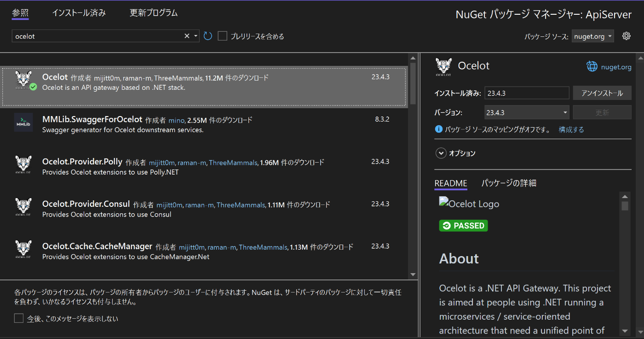This screenshot has height=339, width=644.
Task: Check the don't show this message again box
Action: coord(19,318)
